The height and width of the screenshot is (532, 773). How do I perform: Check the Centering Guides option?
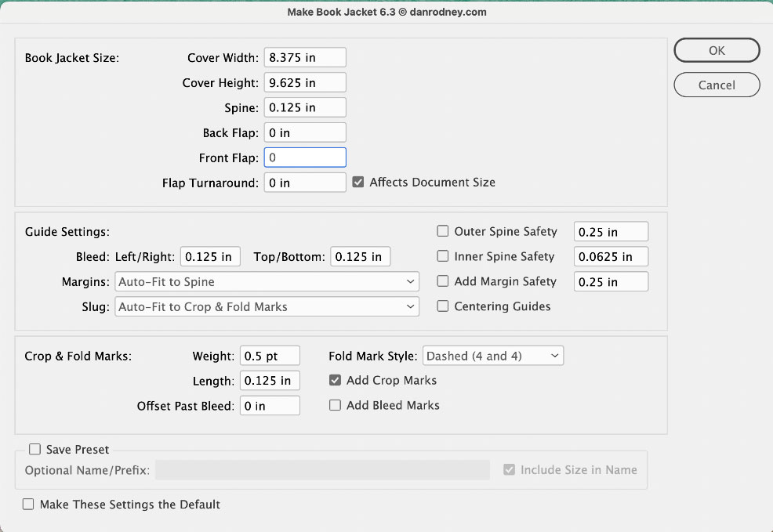[443, 306]
